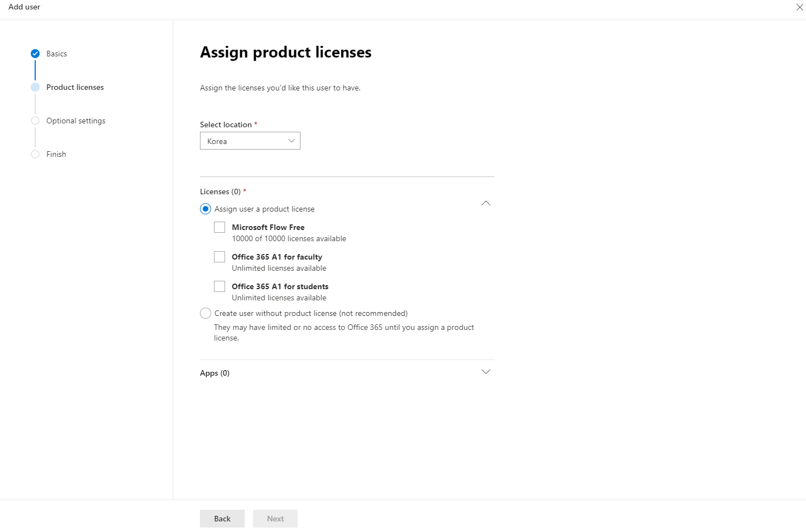Click the Back button
Screen dimensions: 806x532
pyautogui.click(x=222, y=519)
